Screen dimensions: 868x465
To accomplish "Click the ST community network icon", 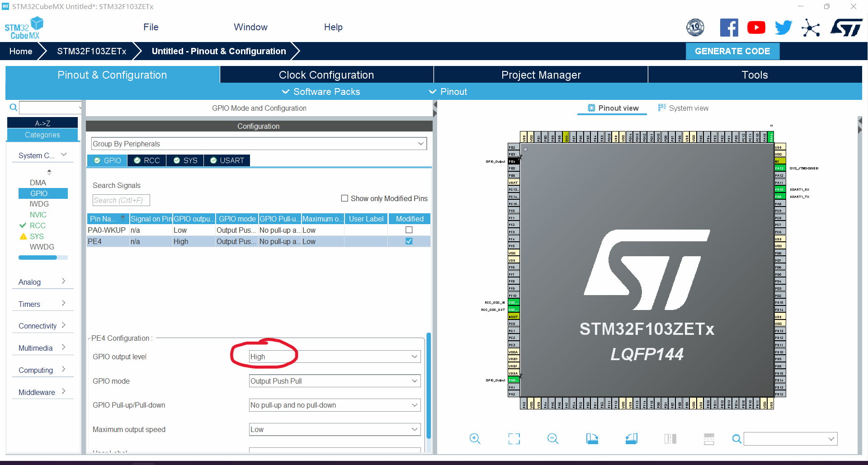I will point(811,28).
